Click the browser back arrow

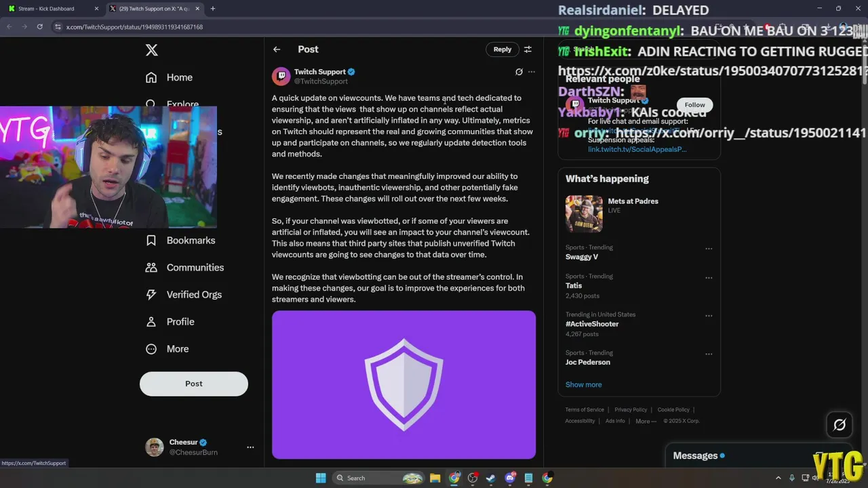[x=9, y=26]
